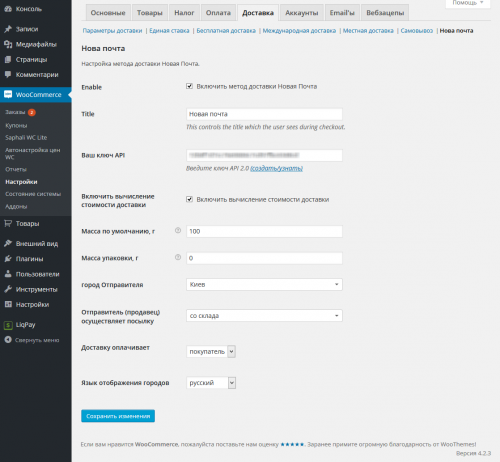The height and width of the screenshot is (462, 500).
Task: Click the Комментарии speech bubble icon
Action: click(x=8, y=74)
